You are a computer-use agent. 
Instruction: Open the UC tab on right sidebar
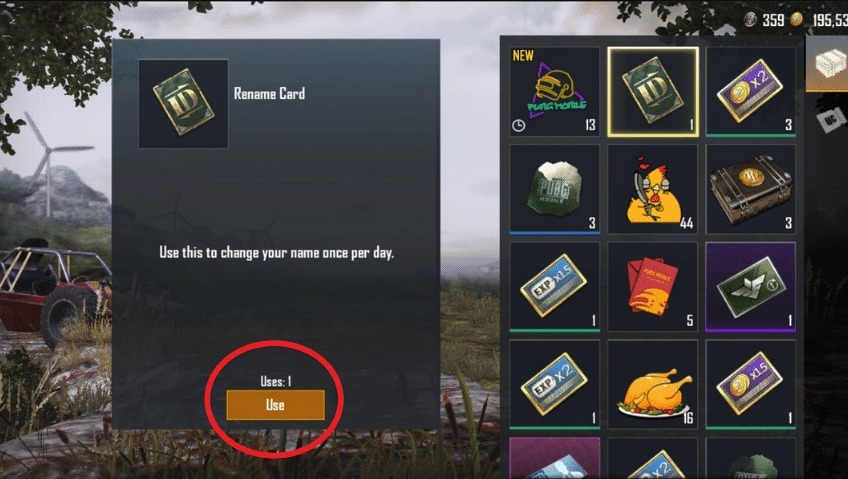point(830,119)
